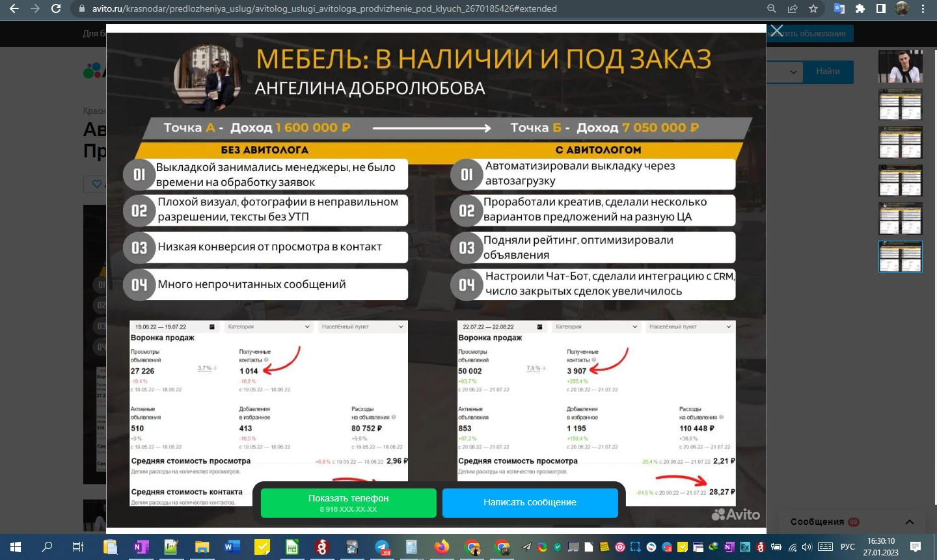Open File Explorer on the taskbar
937x560 pixels.
pos(202,547)
